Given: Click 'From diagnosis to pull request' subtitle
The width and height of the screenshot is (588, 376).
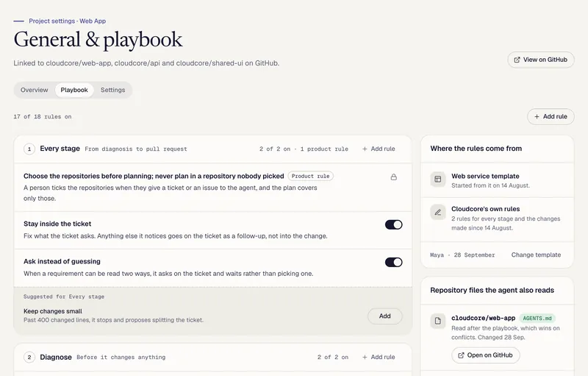Looking at the screenshot, I should (x=136, y=149).
